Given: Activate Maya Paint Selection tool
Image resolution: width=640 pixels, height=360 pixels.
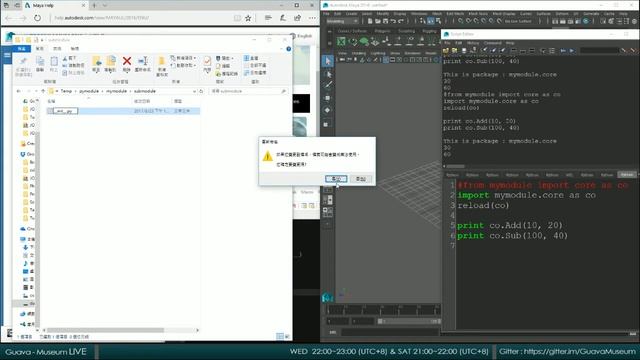Looking at the screenshot, I should click(327, 85).
